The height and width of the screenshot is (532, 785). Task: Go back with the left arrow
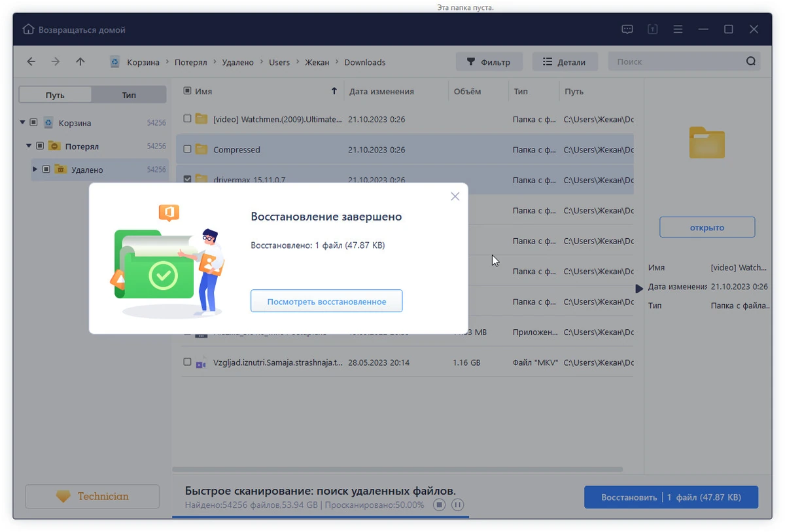(31, 62)
